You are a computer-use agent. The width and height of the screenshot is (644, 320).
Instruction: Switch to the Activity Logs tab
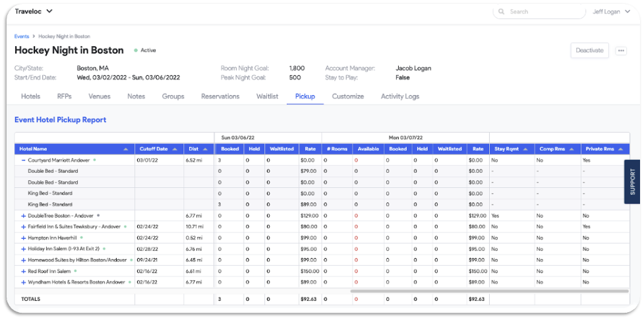click(x=399, y=96)
